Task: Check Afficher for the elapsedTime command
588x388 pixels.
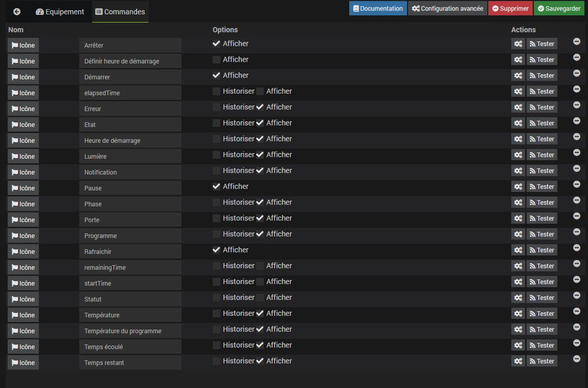Action: [260, 91]
